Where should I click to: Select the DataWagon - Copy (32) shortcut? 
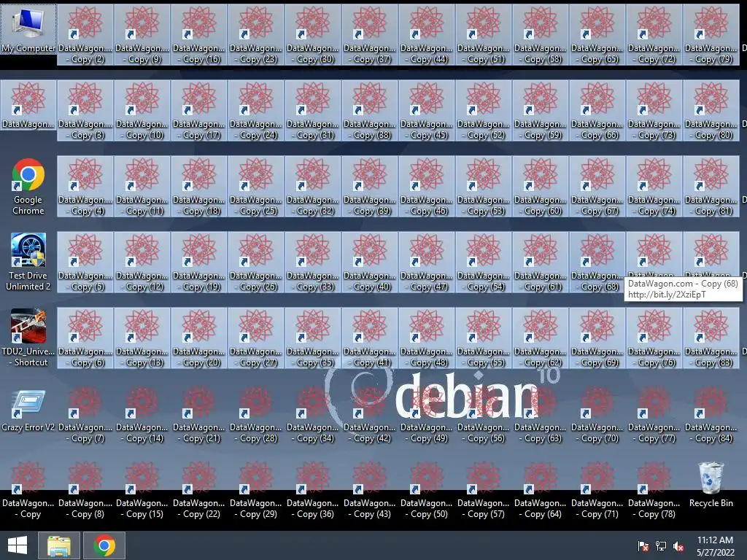313,186
